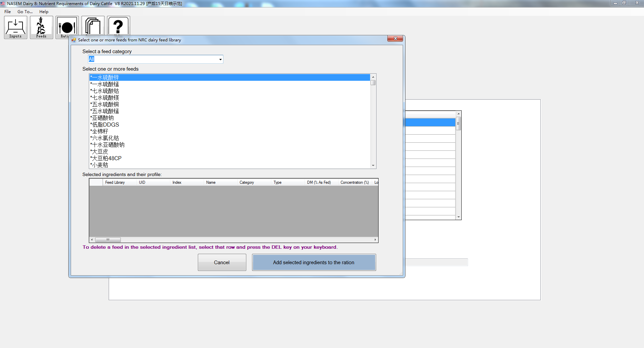
Task: Click the background window text field
Action: point(436,262)
